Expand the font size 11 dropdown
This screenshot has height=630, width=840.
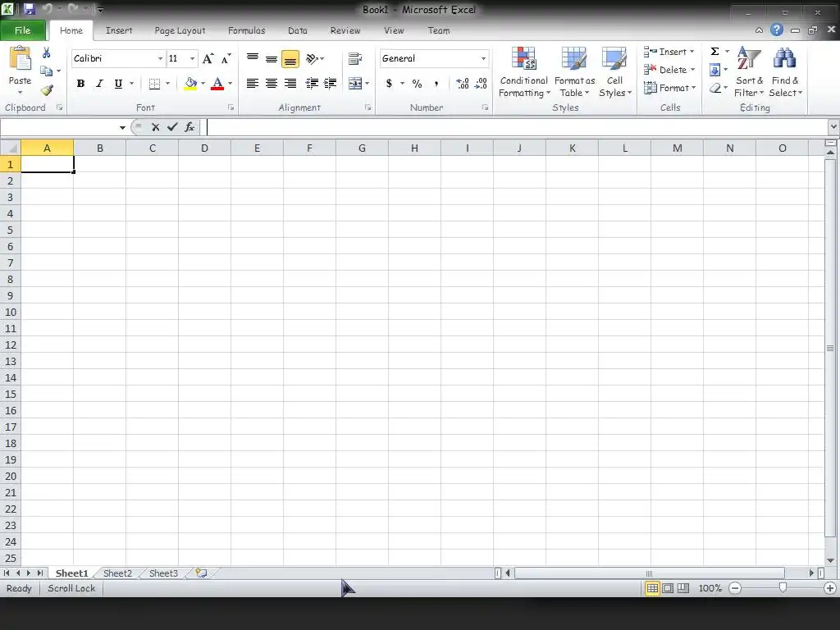(192, 58)
